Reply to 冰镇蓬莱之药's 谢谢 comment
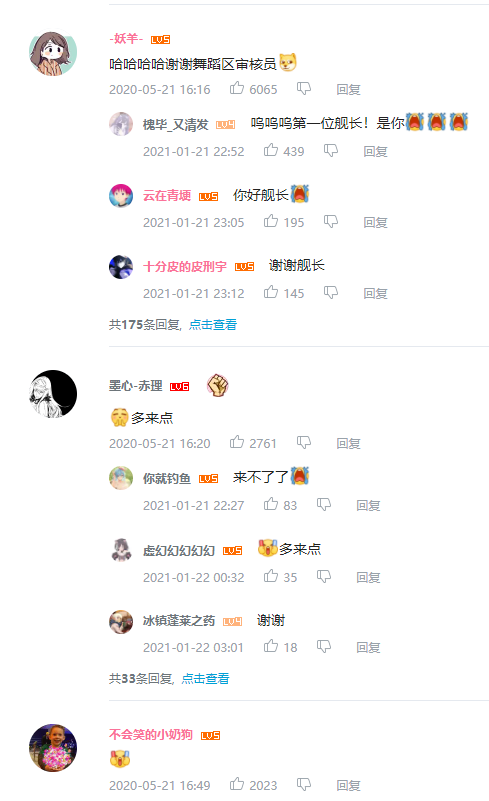The image size is (489, 801). (368, 648)
